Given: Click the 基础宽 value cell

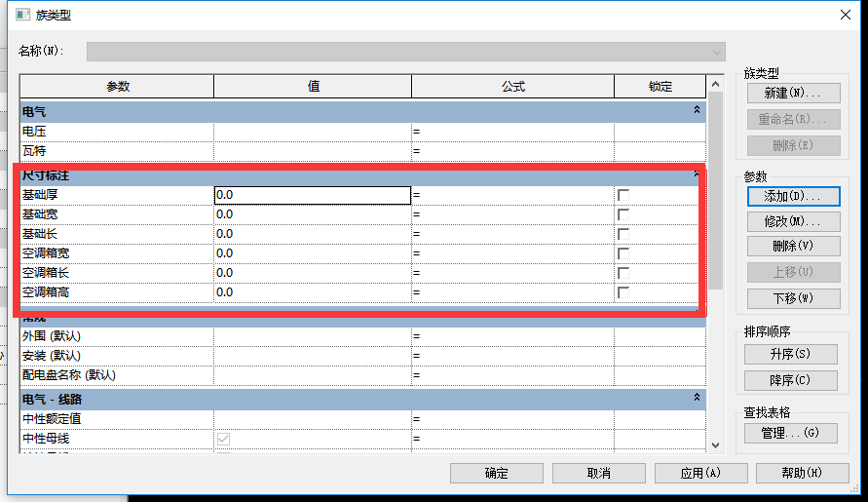Looking at the screenshot, I should point(312,214).
